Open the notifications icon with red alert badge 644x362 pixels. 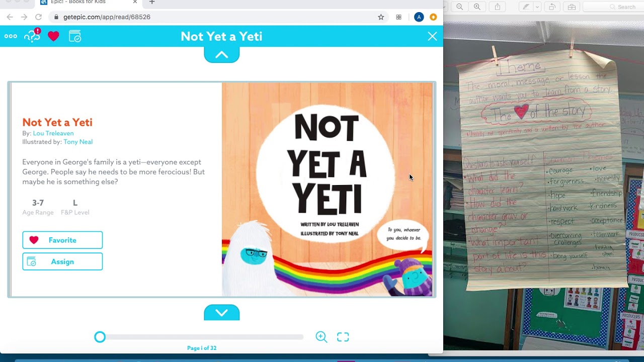[x=32, y=36]
